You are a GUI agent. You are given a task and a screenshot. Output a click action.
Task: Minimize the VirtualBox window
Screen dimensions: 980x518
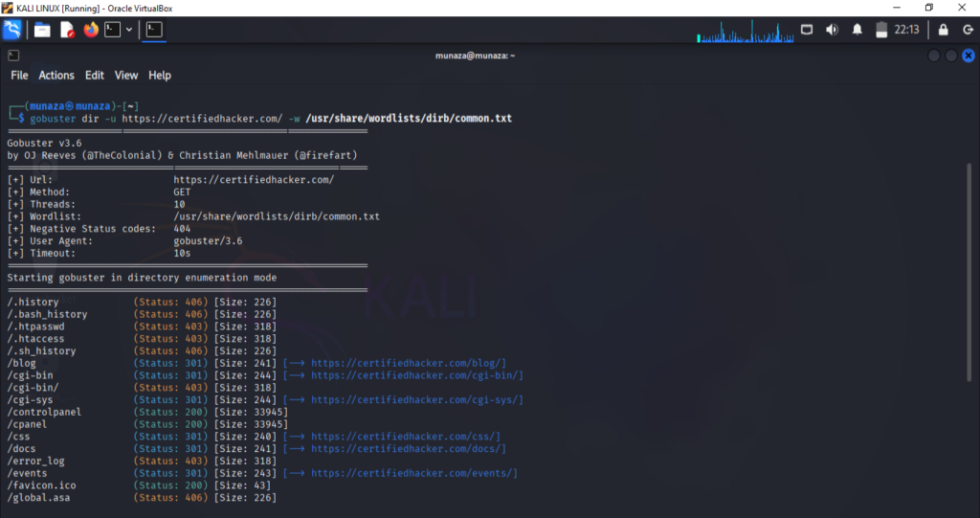[897, 8]
